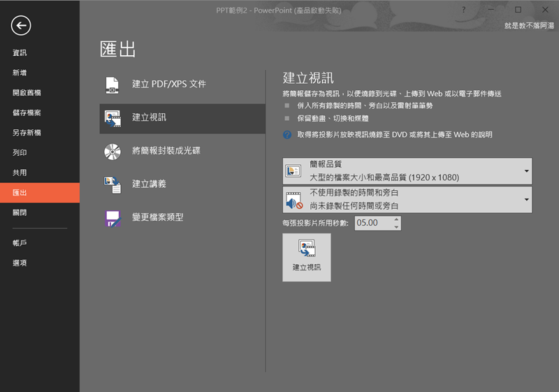Image resolution: width=559 pixels, height=392 pixels.
Task: Open 另存新檔 from the sidebar
Action: (27, 133)
